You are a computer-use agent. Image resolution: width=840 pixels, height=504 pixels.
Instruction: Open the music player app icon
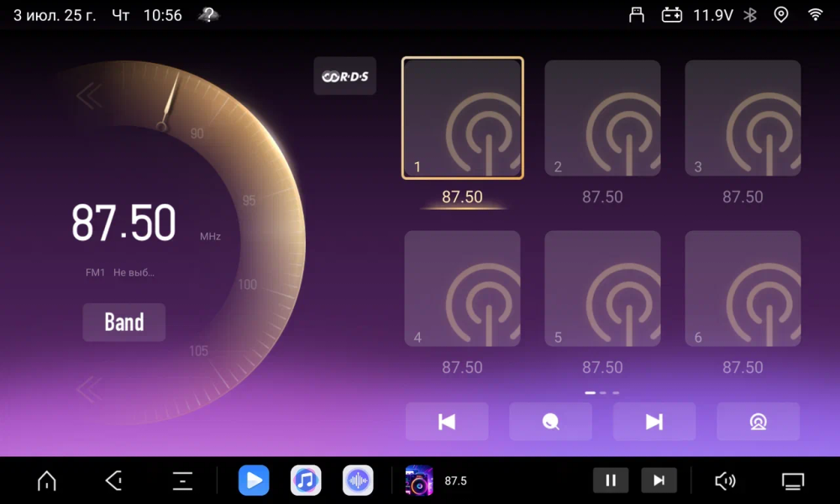click(305, 480)
